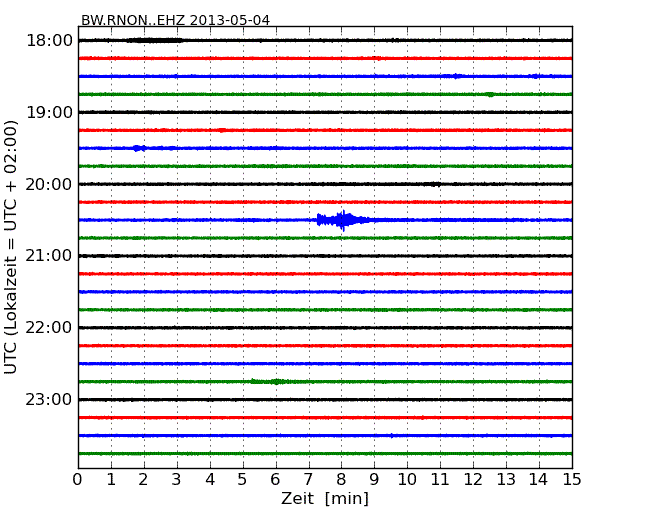650x520 pixels.
Task: Select the 19:00 time tick label
Action: 49,112
